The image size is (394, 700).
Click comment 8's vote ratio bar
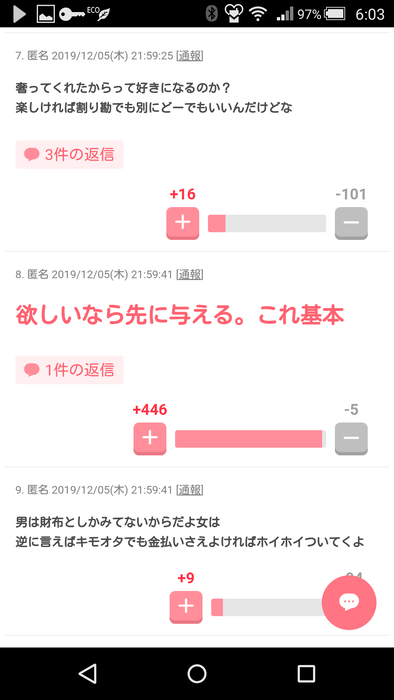click(250, 439)
